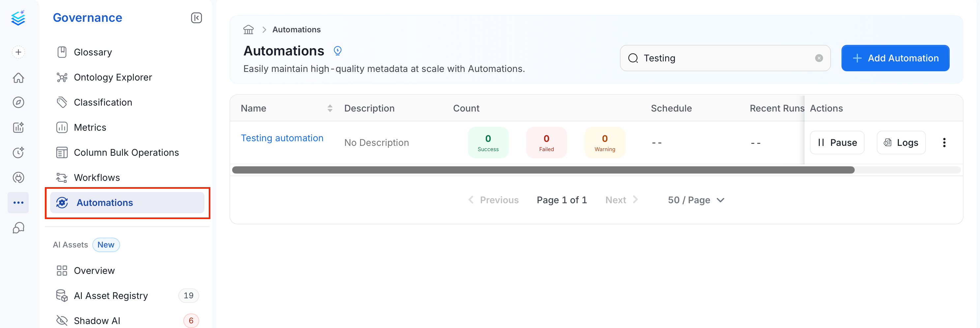
Task: Click the Page 1 of 1 indicator
Action: [562, 200]
